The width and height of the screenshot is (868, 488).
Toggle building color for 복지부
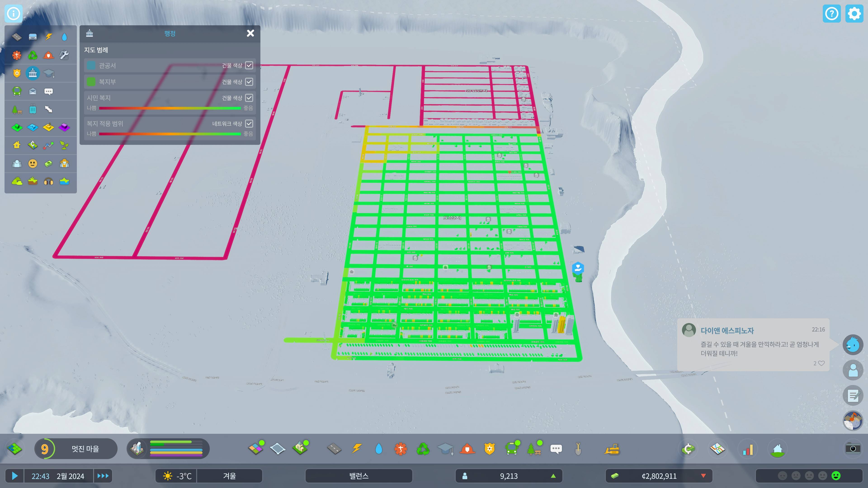click(x=249, y=82)
